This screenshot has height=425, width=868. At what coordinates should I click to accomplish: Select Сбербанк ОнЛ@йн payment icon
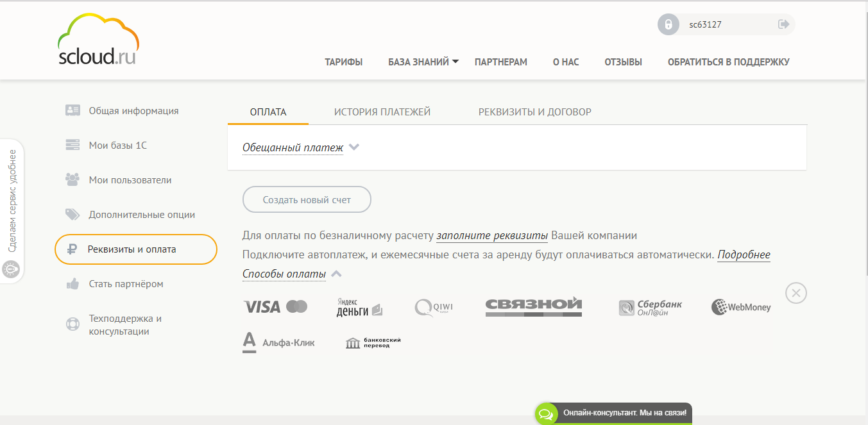pyautogui.click(x=650, y=307)
